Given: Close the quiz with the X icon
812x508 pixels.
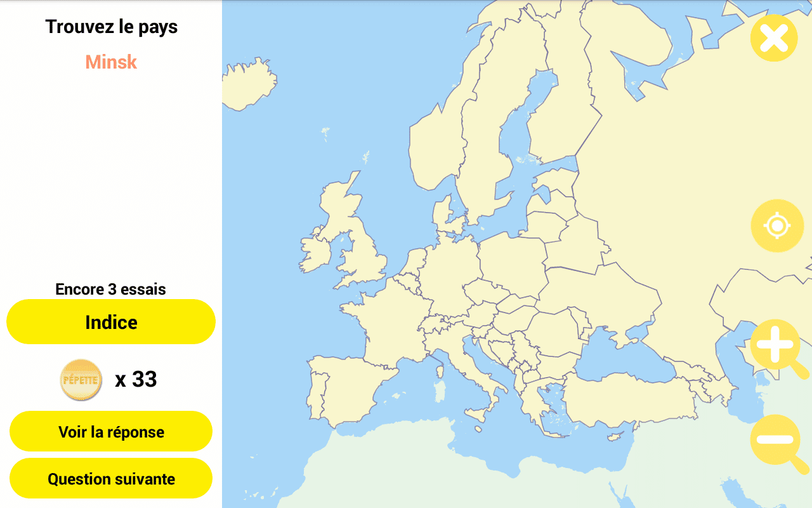Looking at the screenshot, I should point(774,38).
